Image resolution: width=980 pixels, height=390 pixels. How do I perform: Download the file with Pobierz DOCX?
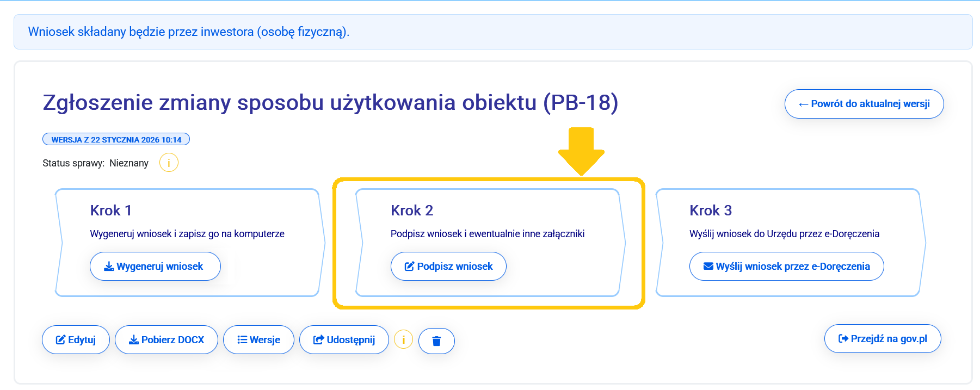[167, 340]
